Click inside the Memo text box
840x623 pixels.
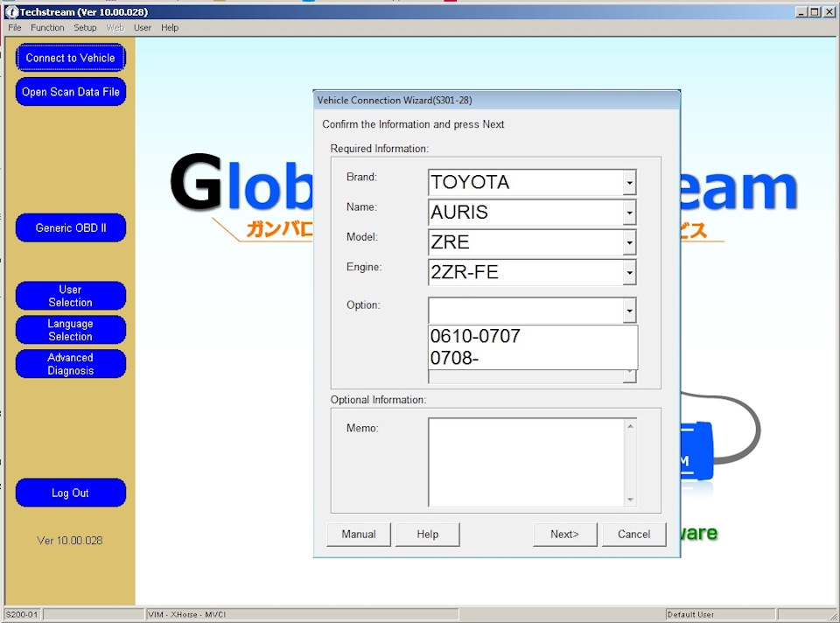click(x=527, y=462)
